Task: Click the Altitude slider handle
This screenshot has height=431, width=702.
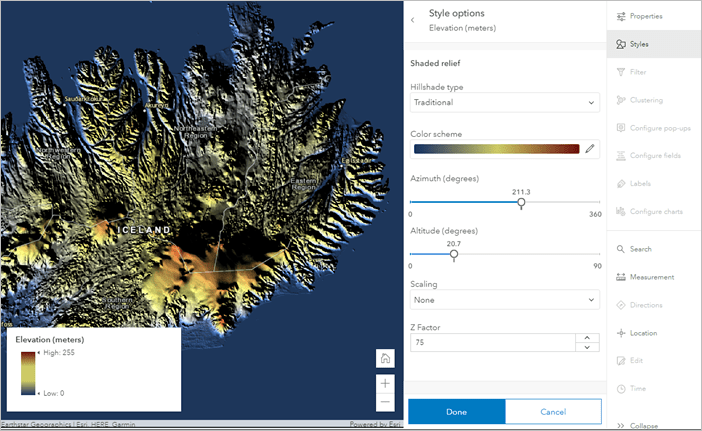Action: click(x=454, y=255)
